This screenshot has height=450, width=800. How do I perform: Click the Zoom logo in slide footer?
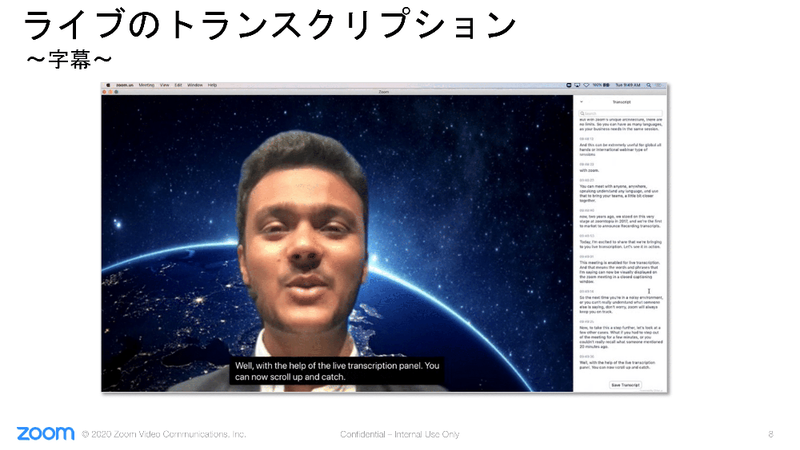45,434
